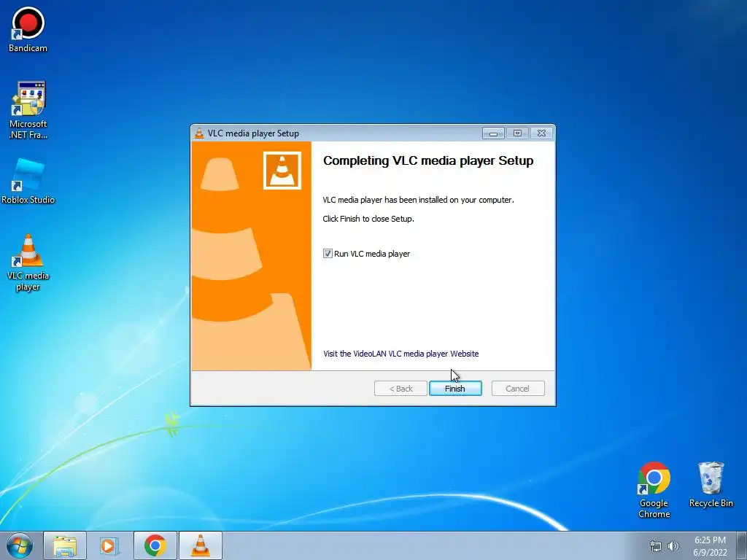The height and width of the screenshot is (560, 747).
Task: Open the clock showing 6:25 PM
Action: [x=710, y=546]
